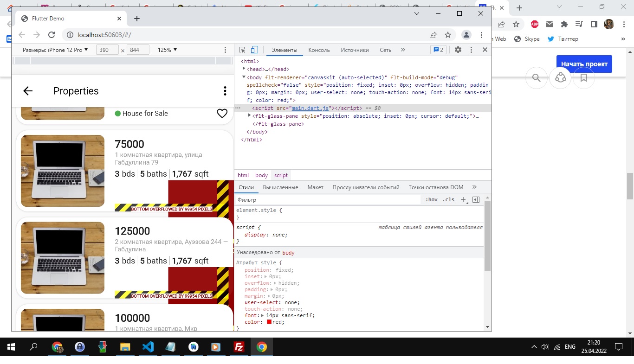Toggle the .cls element classes panel
Screen dimensions: 634x364
coord(448,200)
